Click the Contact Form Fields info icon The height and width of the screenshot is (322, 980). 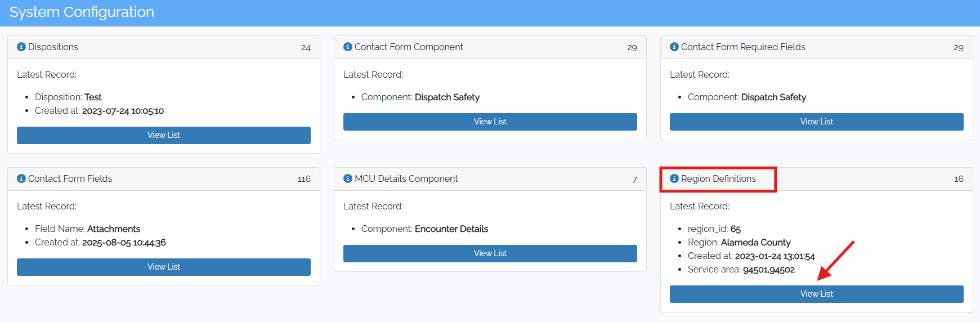pyautogui.click(x=21, y=178)
